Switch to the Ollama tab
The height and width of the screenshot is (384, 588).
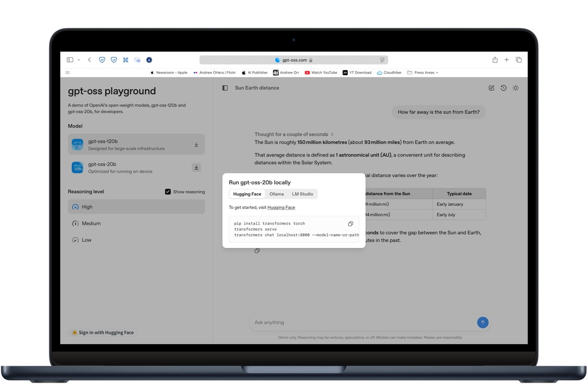point(277,194)
